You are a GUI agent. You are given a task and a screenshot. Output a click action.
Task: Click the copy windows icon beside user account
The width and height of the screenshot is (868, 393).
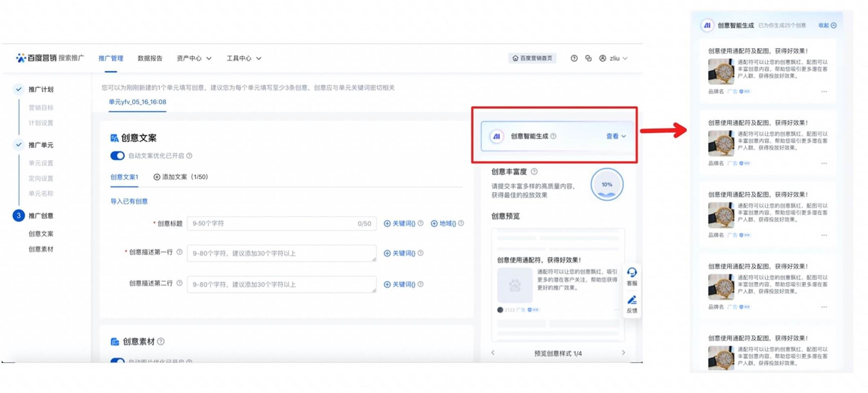[x=588, y=58]
